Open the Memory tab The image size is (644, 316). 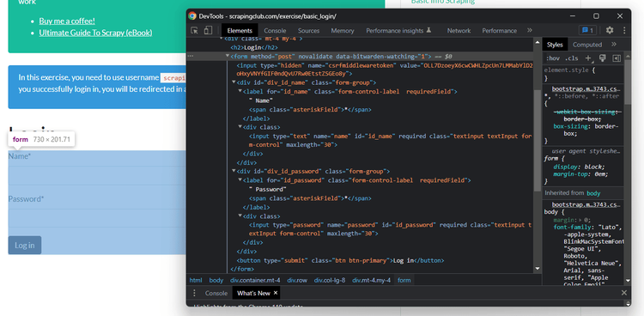click(x=342, y=30)
